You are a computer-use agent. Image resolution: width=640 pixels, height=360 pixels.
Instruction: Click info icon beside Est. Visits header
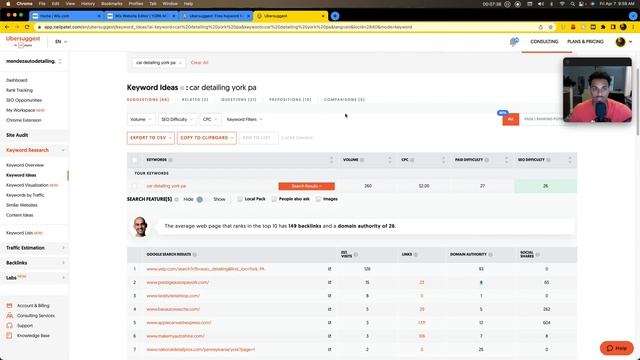point(356,254)
